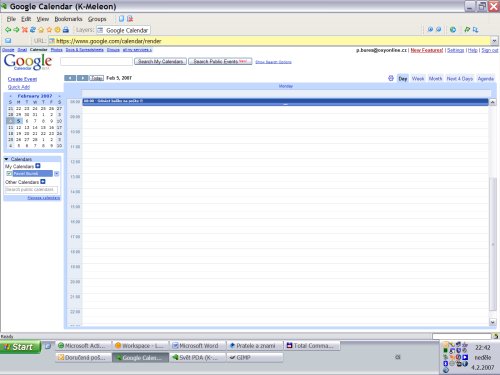Collapse the Calendars panel triangle
Image resolution: width=500 pixels, height=375 pixels.
[6, 159]
